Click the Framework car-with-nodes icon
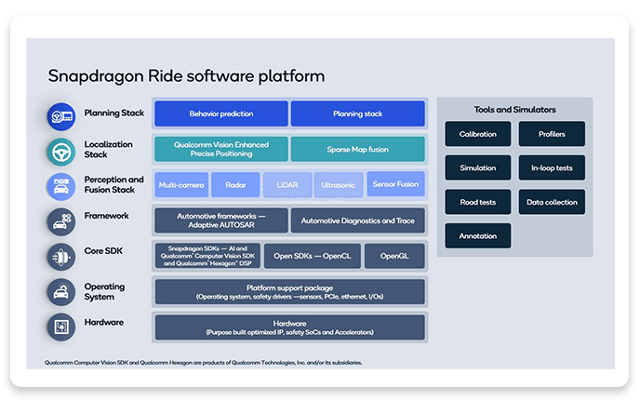 click(61, 222)
